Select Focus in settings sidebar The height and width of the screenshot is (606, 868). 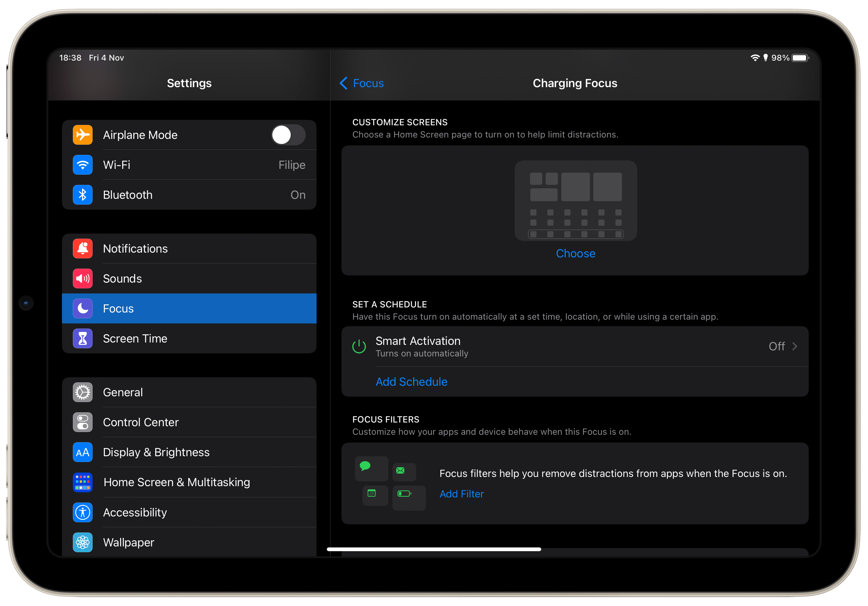(187, 308)
